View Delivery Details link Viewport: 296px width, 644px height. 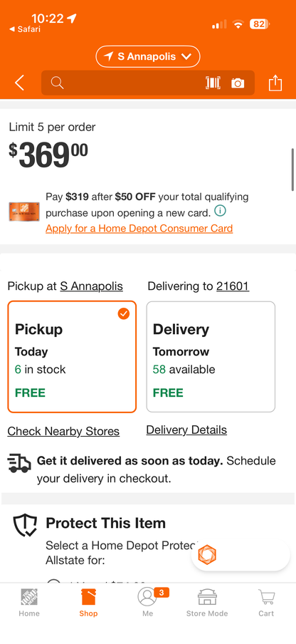point(186,430)
